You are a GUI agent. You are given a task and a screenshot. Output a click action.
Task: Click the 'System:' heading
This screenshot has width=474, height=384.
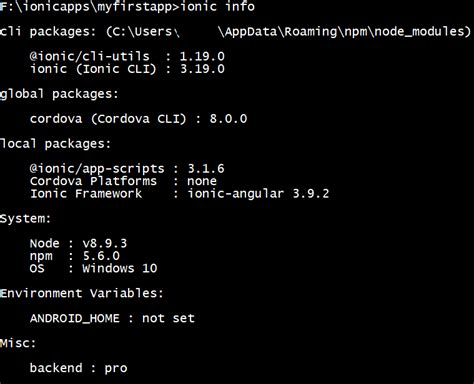tap(25, 219)
